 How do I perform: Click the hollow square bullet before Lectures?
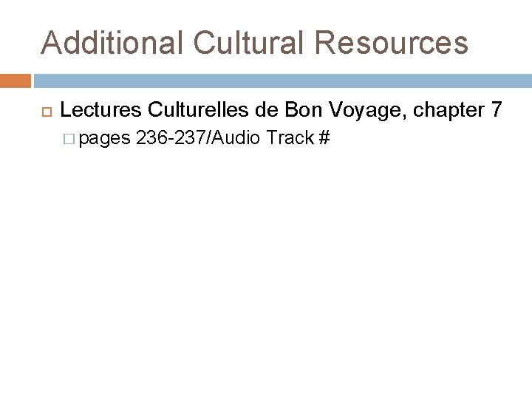pyautogui.click(x=42, y=112)
